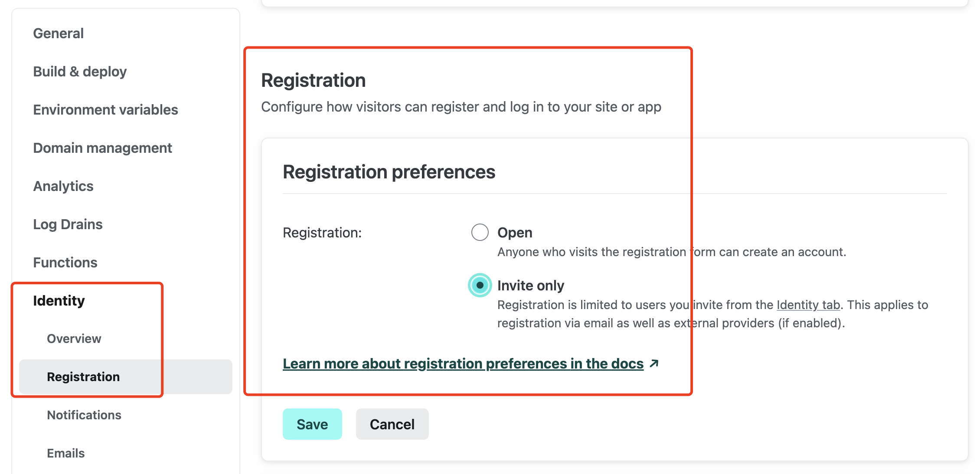Click the external link arrow icon
This screenshot has height=474, width=980.
coord(654,363)
